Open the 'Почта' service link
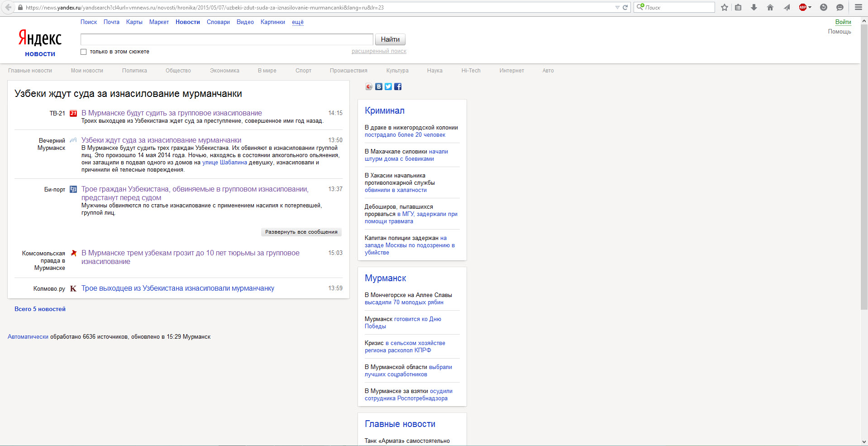The image size is (868, 446). coord(111,22)
